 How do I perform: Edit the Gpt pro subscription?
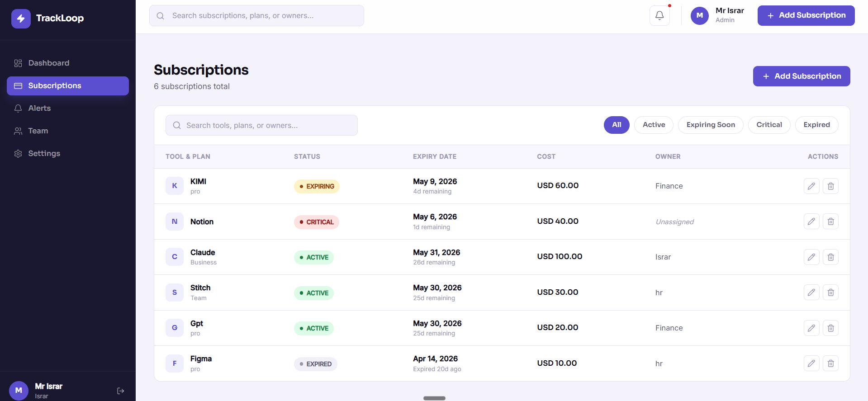(811, 328)
